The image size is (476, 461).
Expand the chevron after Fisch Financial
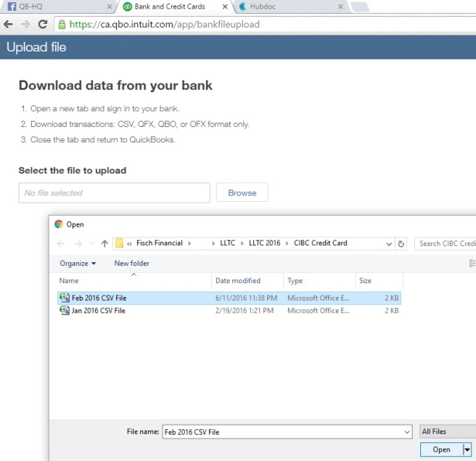(x=189, y=243)
